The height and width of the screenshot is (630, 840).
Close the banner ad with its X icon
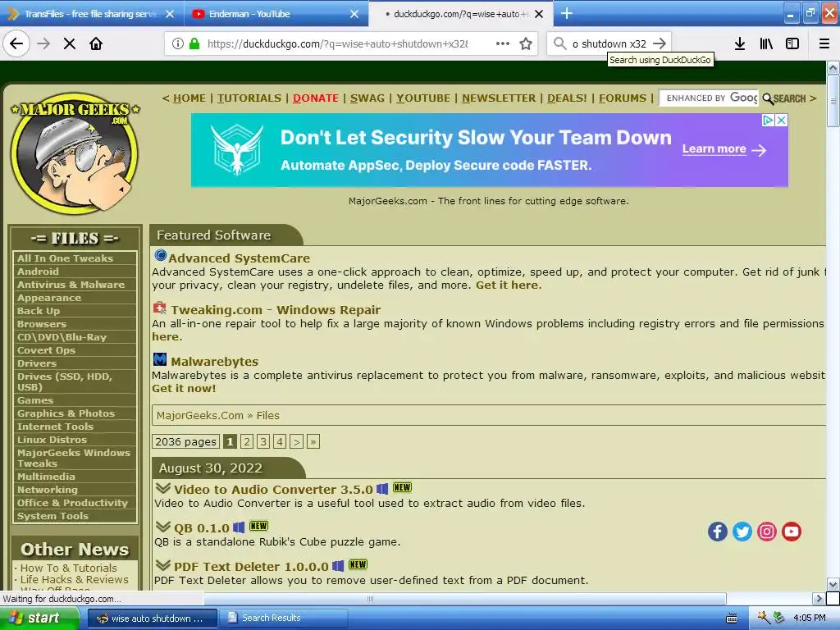pos(782,120)
